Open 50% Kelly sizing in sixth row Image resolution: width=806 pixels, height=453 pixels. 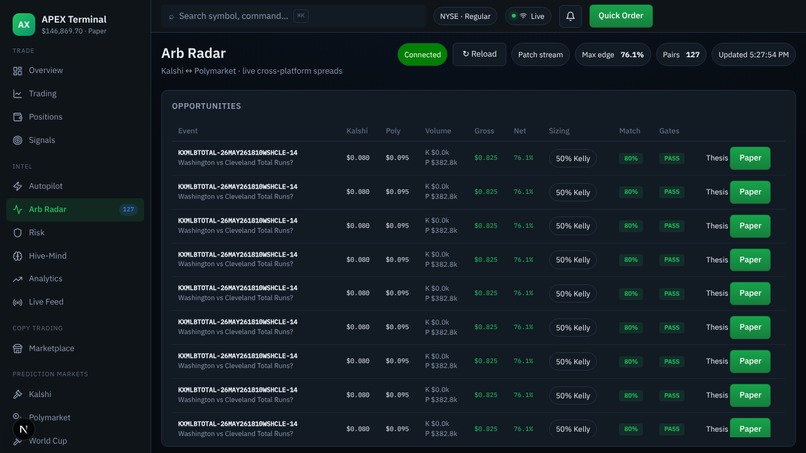tap(573, 328)
